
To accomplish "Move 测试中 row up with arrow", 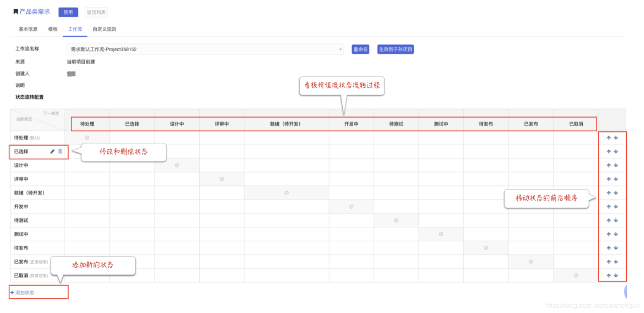I will click(x=608, y=234).
